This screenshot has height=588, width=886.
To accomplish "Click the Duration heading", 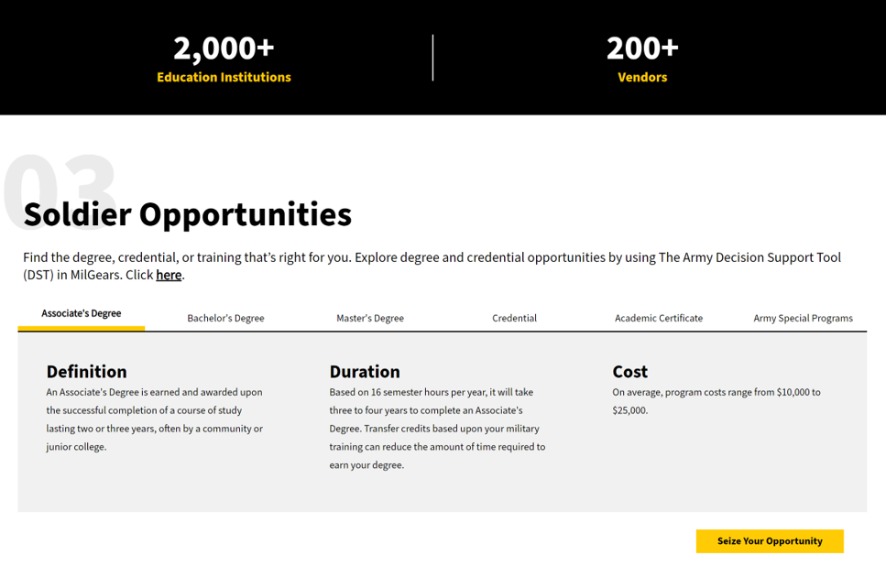I will [x=365, y=371].
